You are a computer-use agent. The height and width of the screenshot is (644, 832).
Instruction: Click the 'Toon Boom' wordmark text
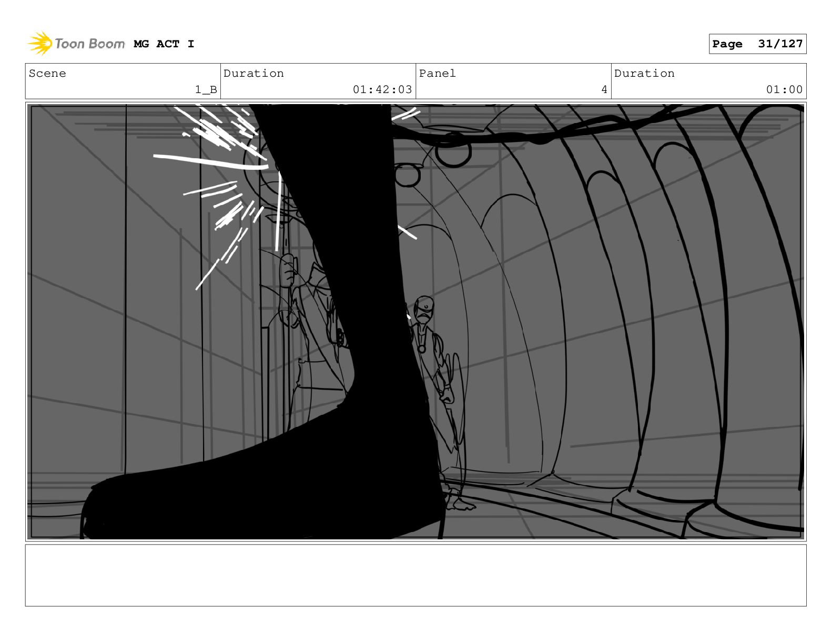point(90,44)
